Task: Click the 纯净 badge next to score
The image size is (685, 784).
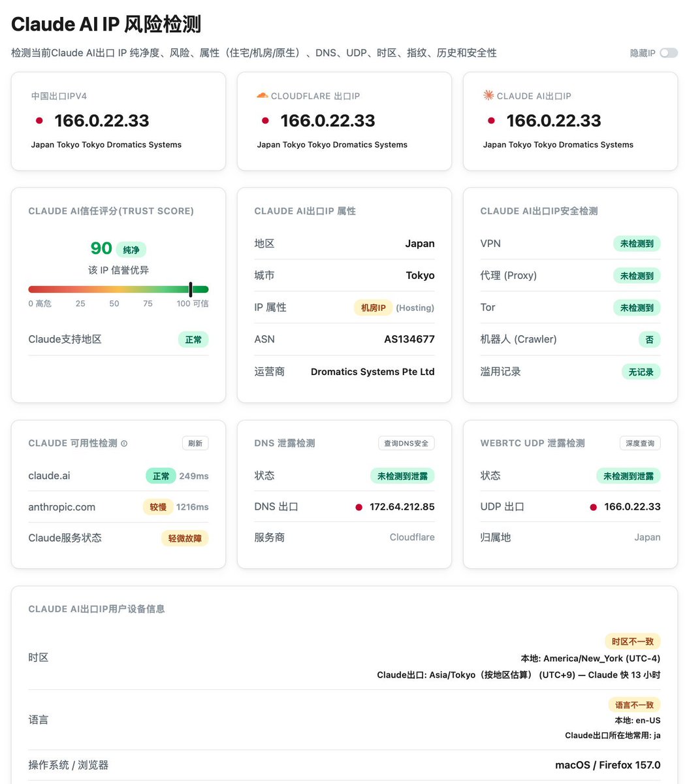Action: [131, 250]
